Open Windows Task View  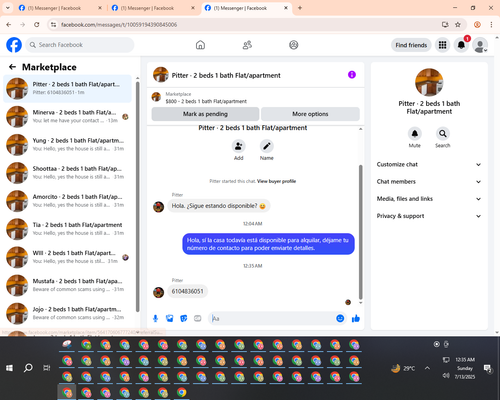tap(47, 368)
